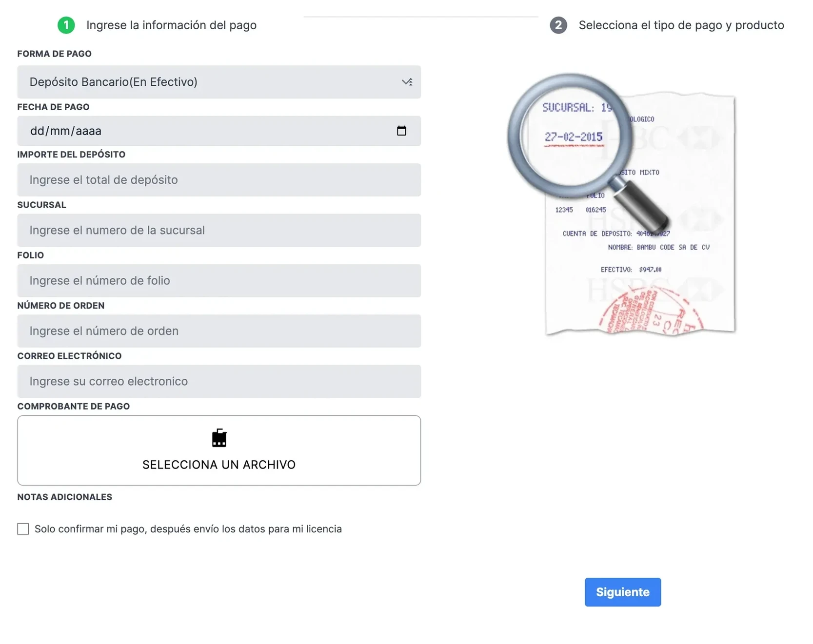The image size is (813, 644).
Task: Focus the Importe del Depósito field
Action: click(219, 180)
